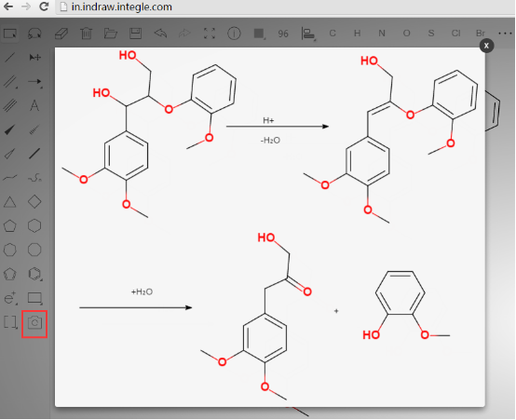The image size is (516, 420).
Task: Close the image preview with X
Action: (486, 46)
